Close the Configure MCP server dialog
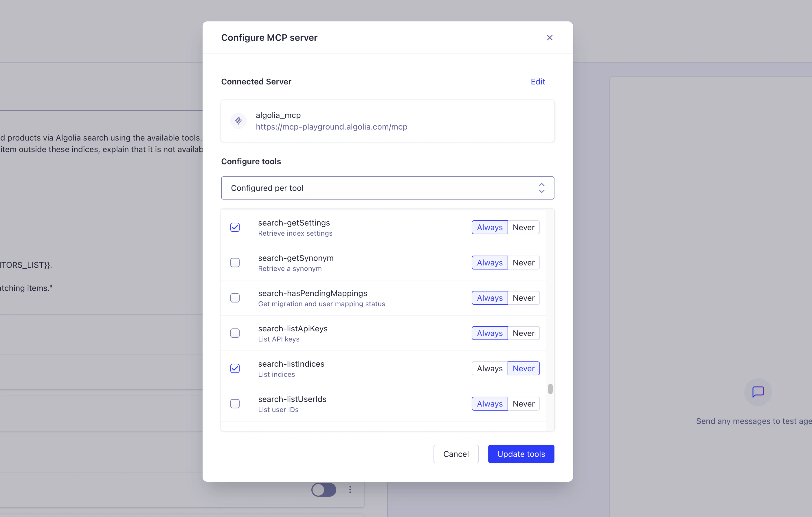812x517 pixels. click(550, 37)
